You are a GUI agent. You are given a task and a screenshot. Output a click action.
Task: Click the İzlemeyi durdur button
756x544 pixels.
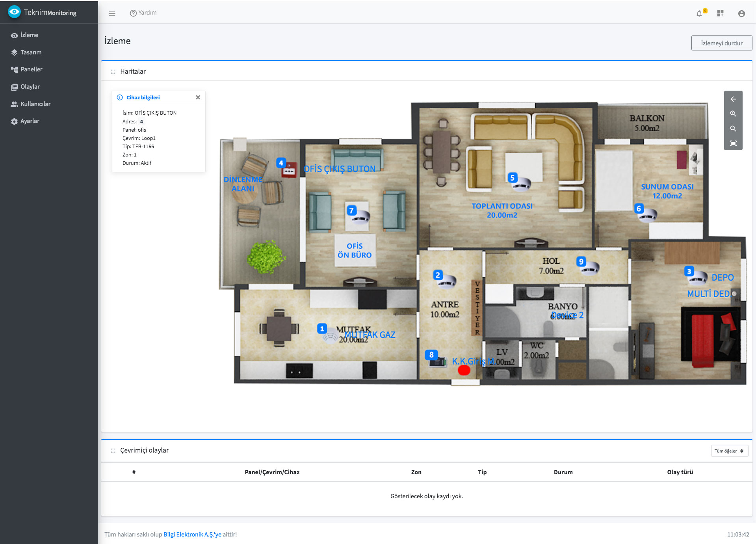(721, 43)
